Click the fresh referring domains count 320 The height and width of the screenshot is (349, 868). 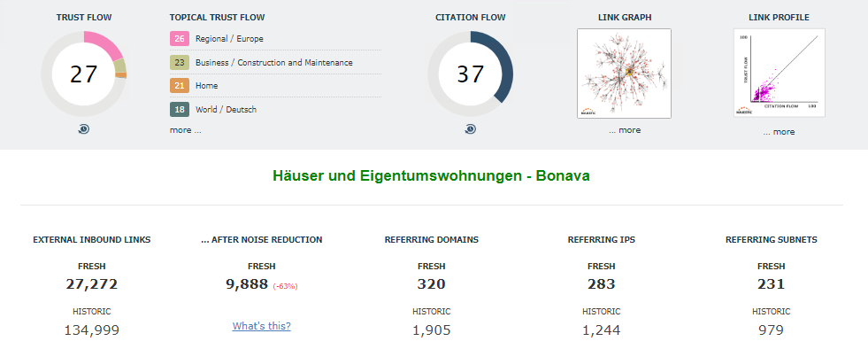pos(431,284)
